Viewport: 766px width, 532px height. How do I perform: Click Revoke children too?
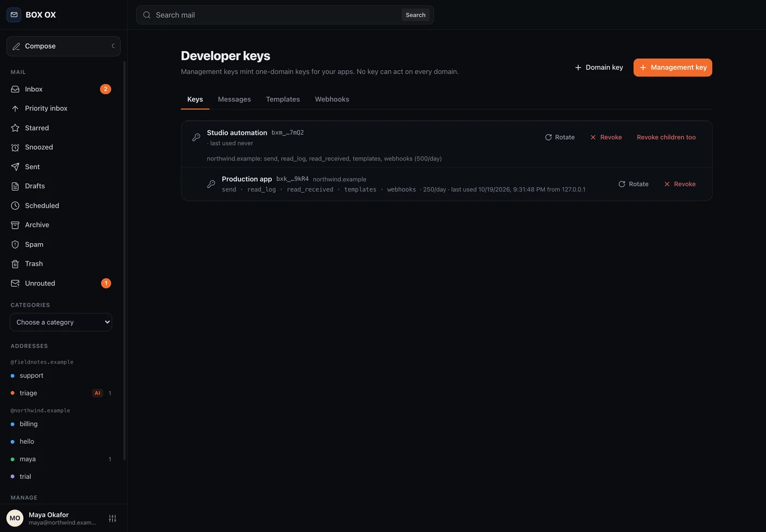pos(666,137)
